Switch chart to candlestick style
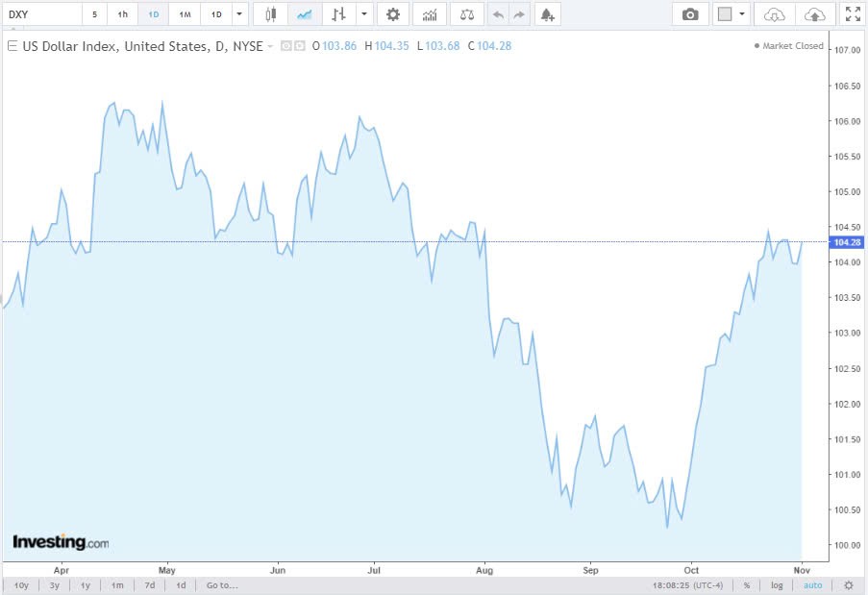The height and width of the screenshot is (595, 868). pyautogui.click(x=269, y=13)
